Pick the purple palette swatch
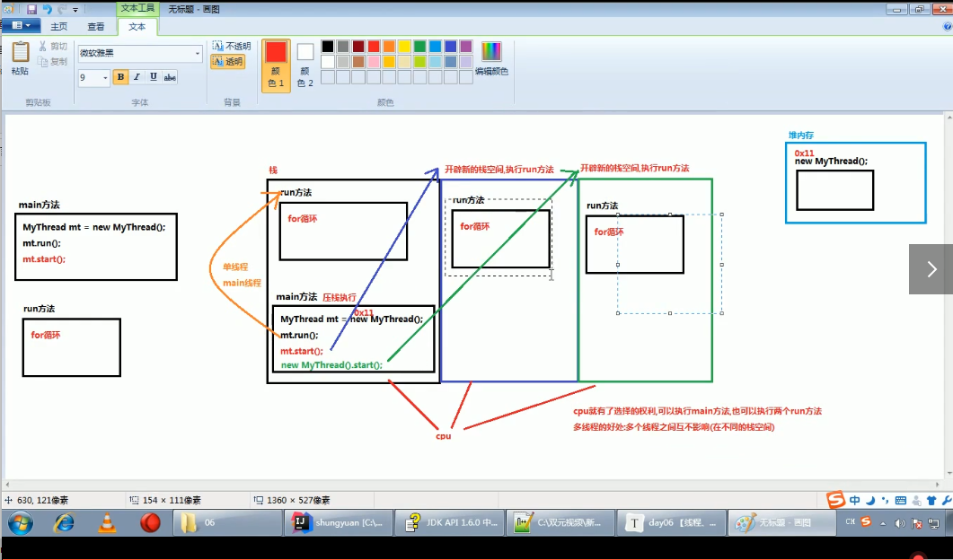This screenshot has width=953, height=560. point(466,47)
